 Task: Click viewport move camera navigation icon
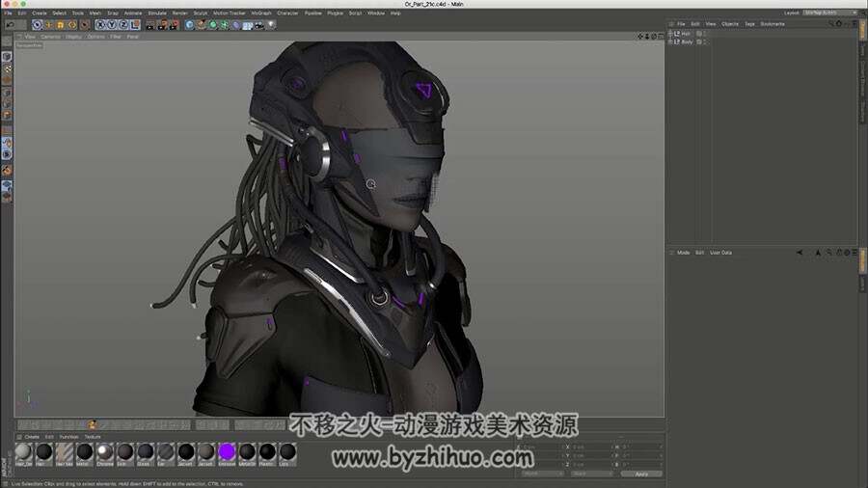coord(640,37)
